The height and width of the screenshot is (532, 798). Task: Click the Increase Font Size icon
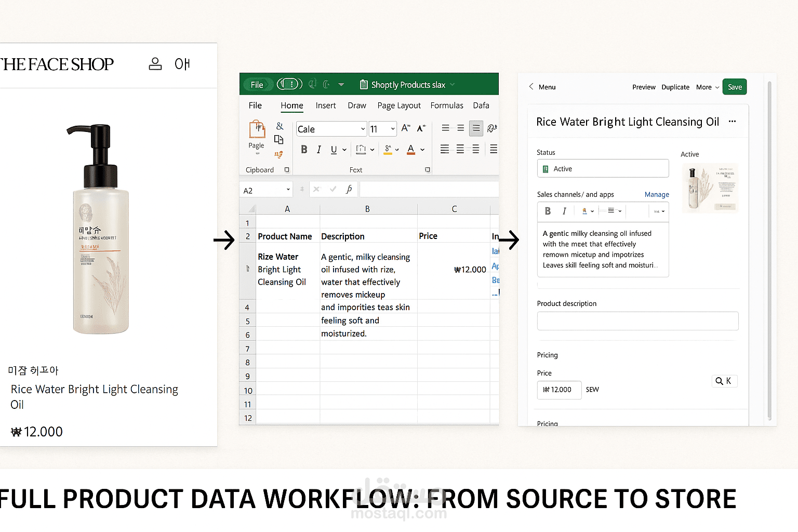pyautogui.click(x=406, y=128)
